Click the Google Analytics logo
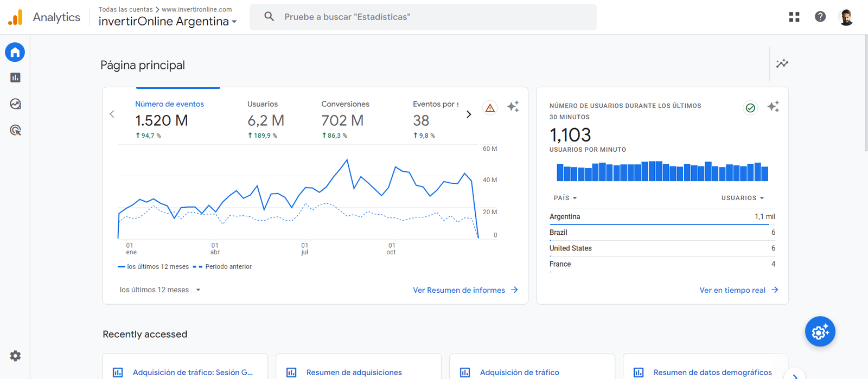 (x=16, y=17)
